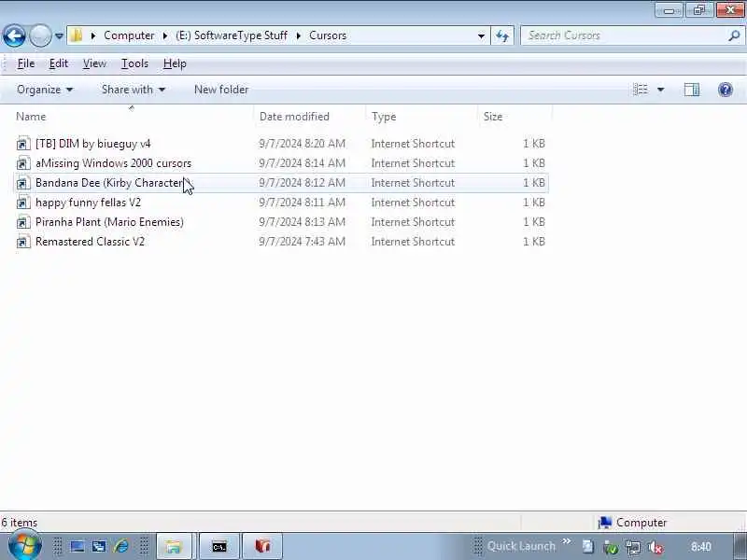Click shortcut icon of Bandana Dee item
747x560 pixels.
click(23, 183)
